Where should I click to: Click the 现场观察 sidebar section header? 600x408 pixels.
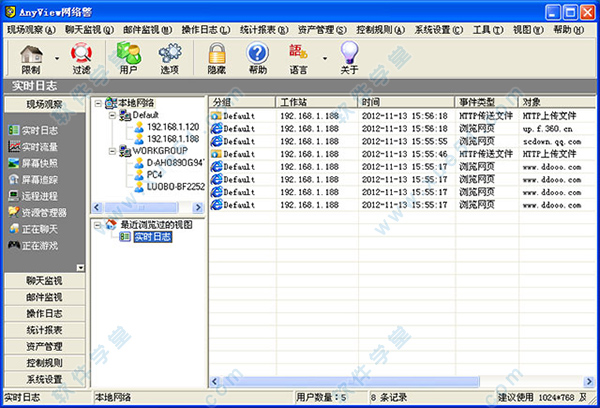point(44,104)
